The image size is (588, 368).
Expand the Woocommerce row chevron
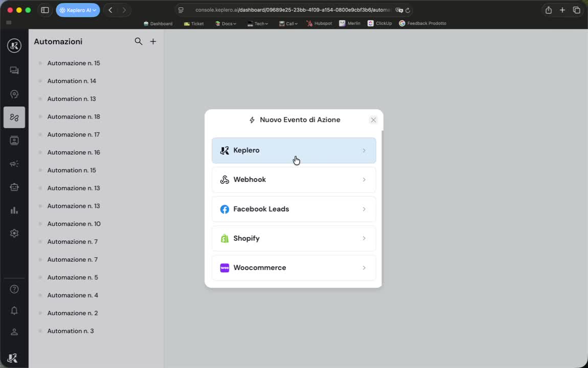coord(364,268)
